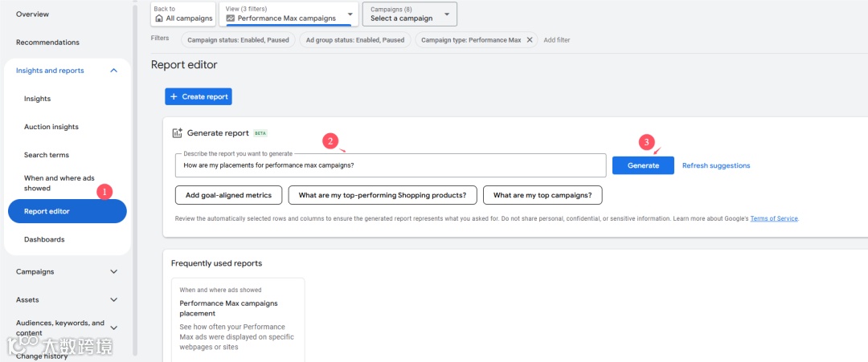This screenshot has height=362, width=868.
Task: Open Recommendations in the sidebar
Action: 47,43
